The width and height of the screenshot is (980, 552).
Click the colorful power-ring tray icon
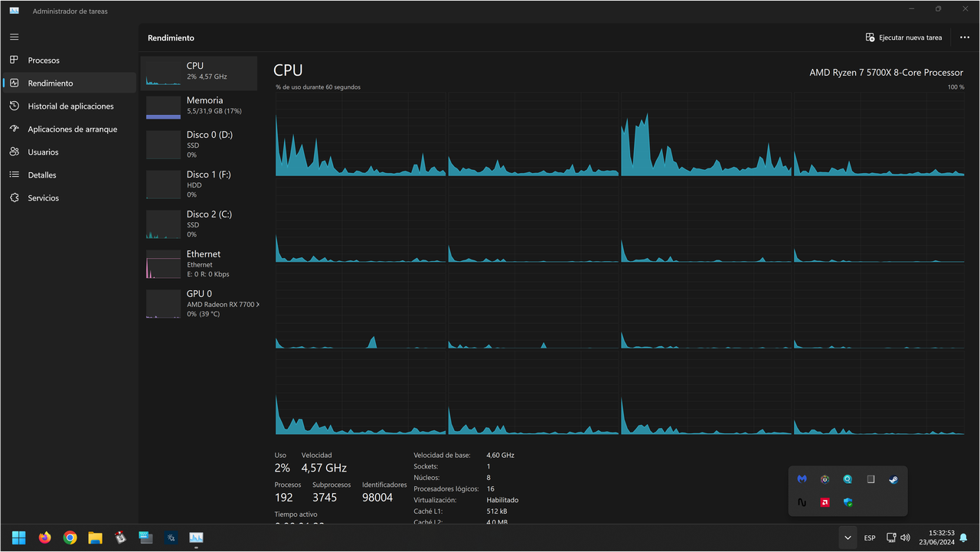click(x=825, y=479)
